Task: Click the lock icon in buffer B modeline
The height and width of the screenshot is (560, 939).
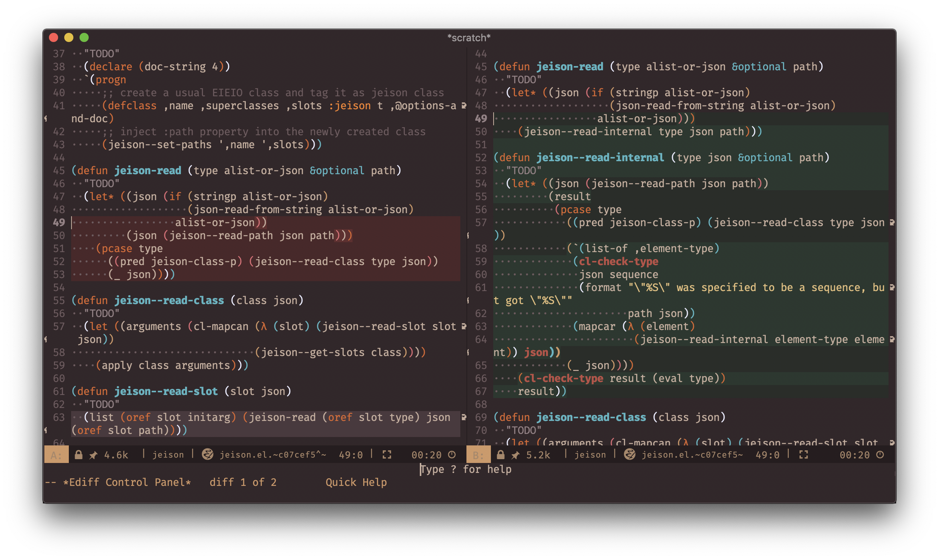Action: (500, 455)
